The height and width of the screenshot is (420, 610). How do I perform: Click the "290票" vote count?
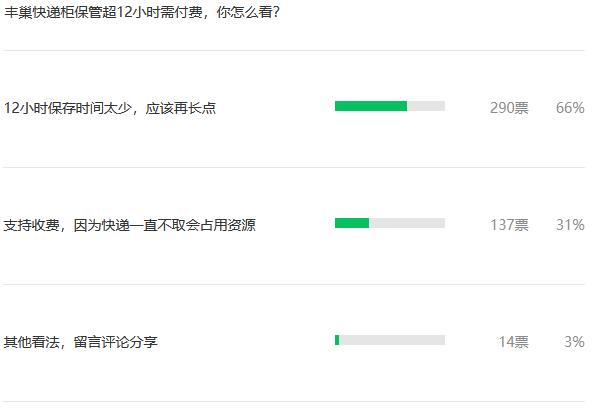pos(509,107)
